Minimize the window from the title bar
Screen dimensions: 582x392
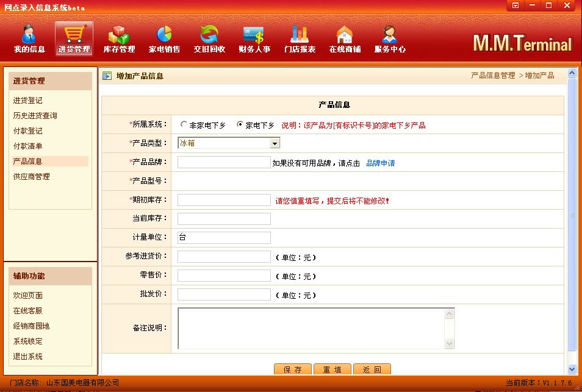pos(532,5)
